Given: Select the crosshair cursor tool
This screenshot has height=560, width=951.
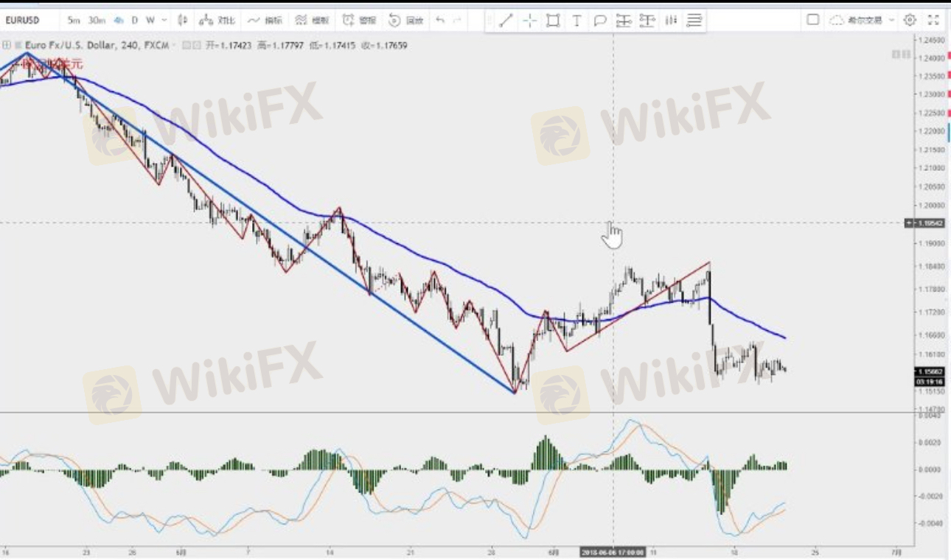Looking at the screenshot, I should click(x=529, y=21).
